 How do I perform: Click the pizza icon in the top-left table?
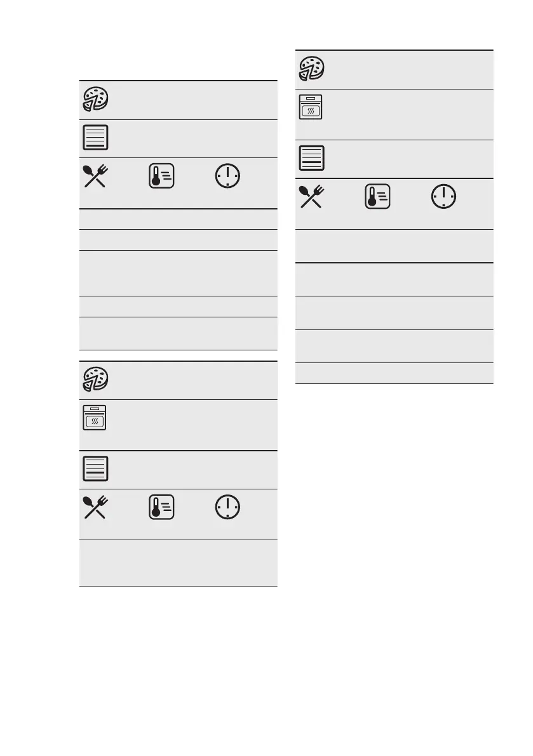95,99
